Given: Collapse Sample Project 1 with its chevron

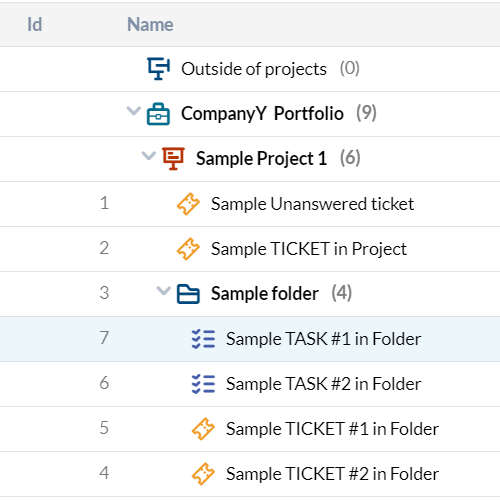Looking at the screenshot, I should click(149, 156).
